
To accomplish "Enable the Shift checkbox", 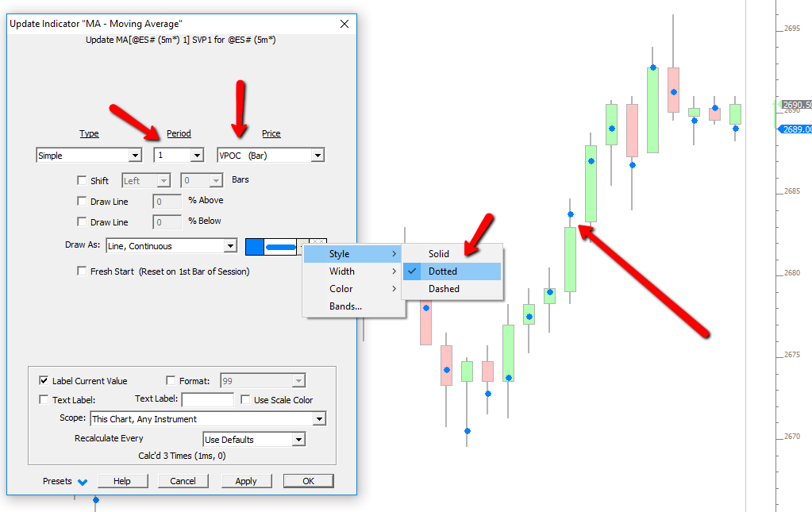I will 82,180.
